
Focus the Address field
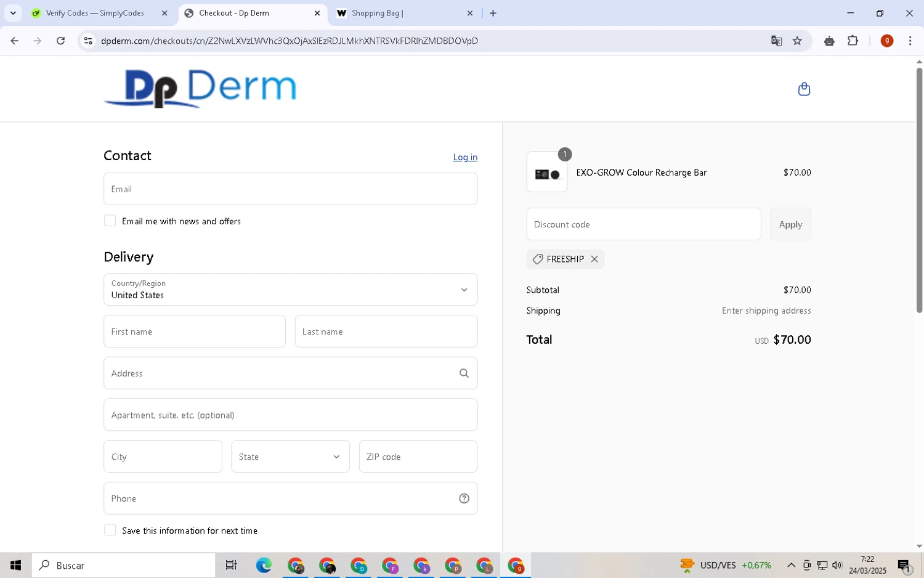pos(290,373)
